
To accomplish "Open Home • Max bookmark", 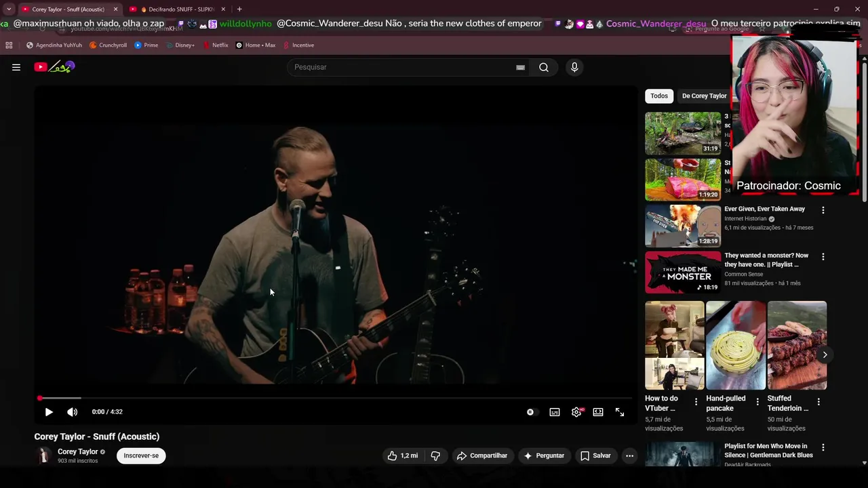I will (256, 45).
